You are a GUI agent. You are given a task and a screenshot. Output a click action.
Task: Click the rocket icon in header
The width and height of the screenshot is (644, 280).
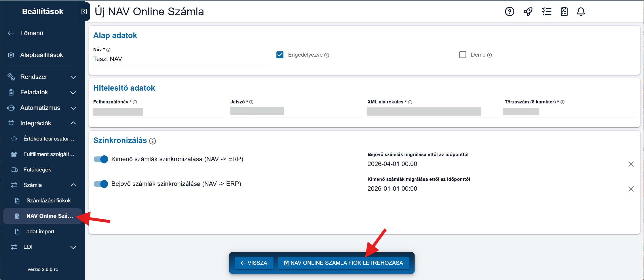(x=528, y=11)
